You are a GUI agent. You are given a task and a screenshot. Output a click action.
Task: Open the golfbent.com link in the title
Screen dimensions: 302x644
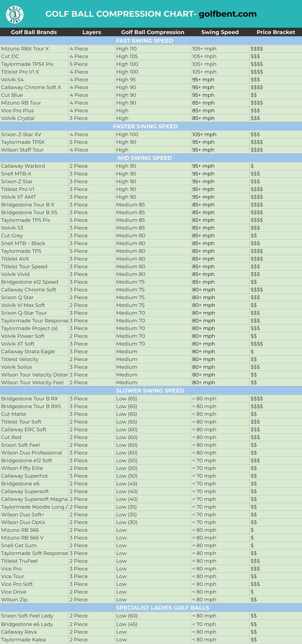click(x=228, y=14)
